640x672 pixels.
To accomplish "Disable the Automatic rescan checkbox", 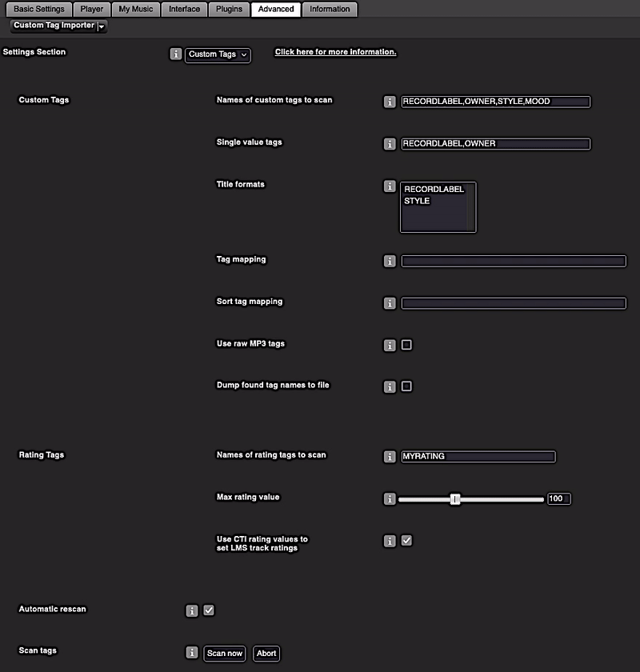I will click(x=209, y=610).
